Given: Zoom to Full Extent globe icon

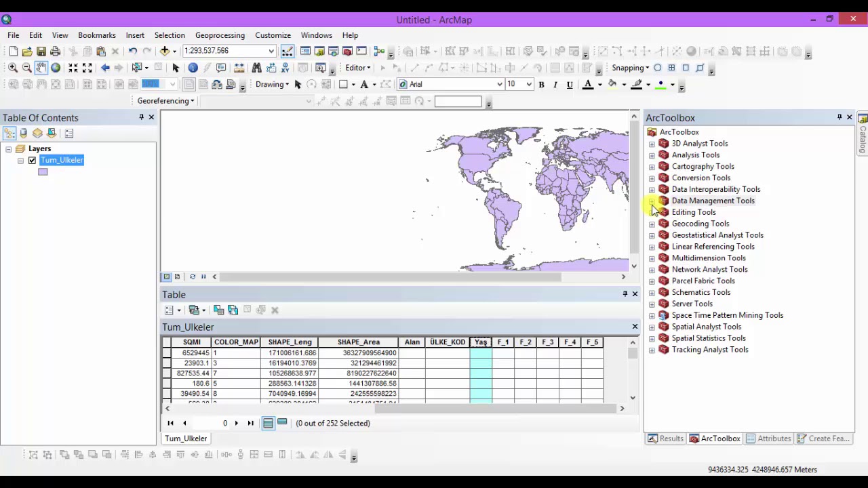Looking at the screenshot, I should point(56,68).
